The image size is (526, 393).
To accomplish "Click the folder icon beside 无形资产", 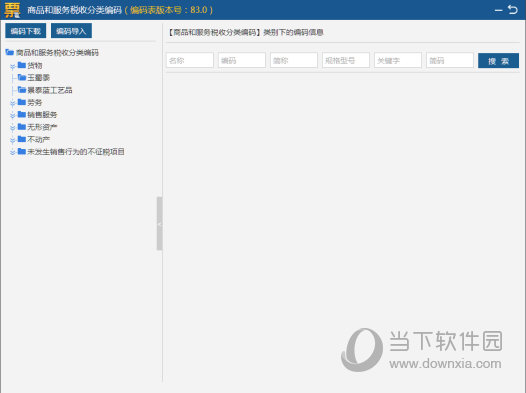I will tap(22, 126).
